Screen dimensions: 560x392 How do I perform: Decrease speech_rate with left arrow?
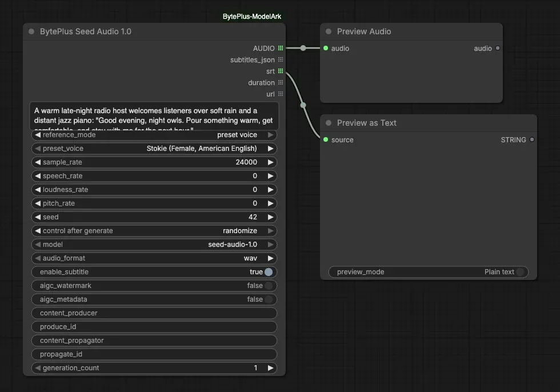coord(38,176)
